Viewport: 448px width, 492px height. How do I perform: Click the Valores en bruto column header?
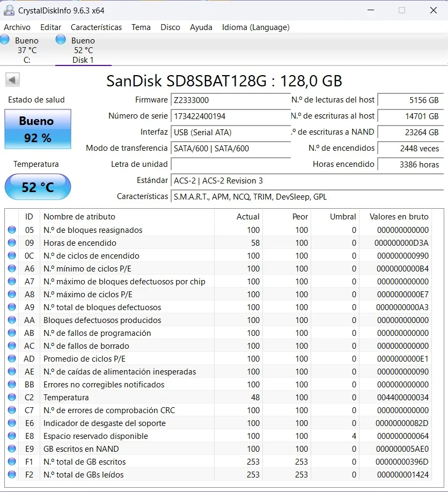[395, 217]
